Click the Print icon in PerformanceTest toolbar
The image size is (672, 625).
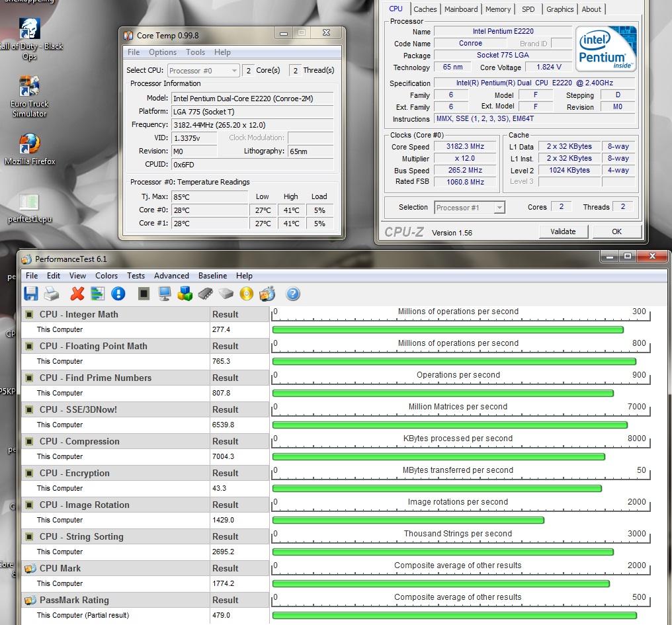tap(52, 294)
